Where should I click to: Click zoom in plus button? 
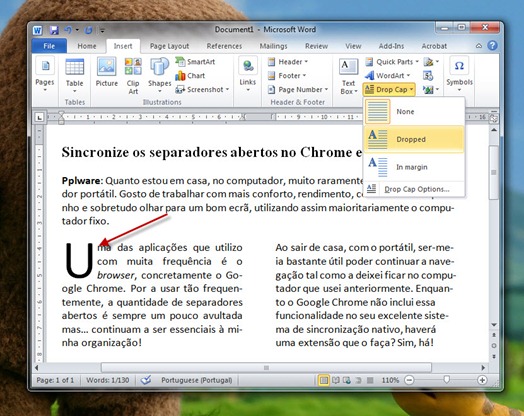(x=482, y=380)
